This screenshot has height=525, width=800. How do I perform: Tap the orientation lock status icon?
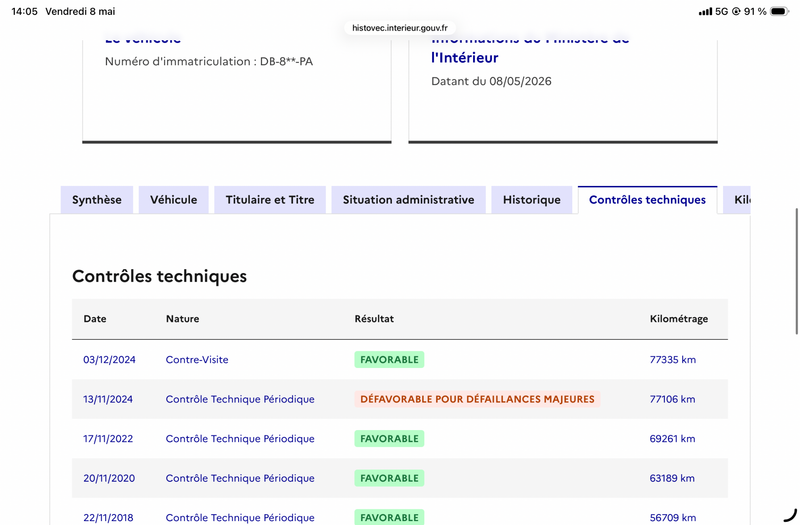point(736,11)
